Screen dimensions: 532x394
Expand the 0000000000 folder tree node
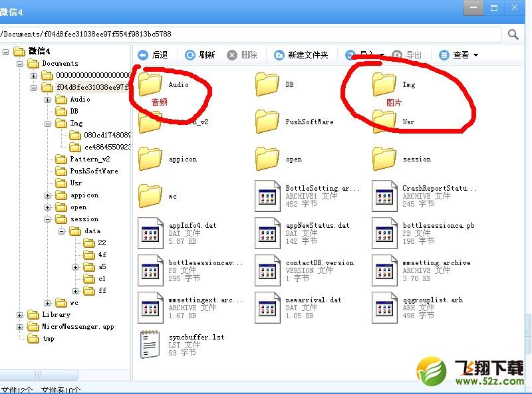coord(34,76)
